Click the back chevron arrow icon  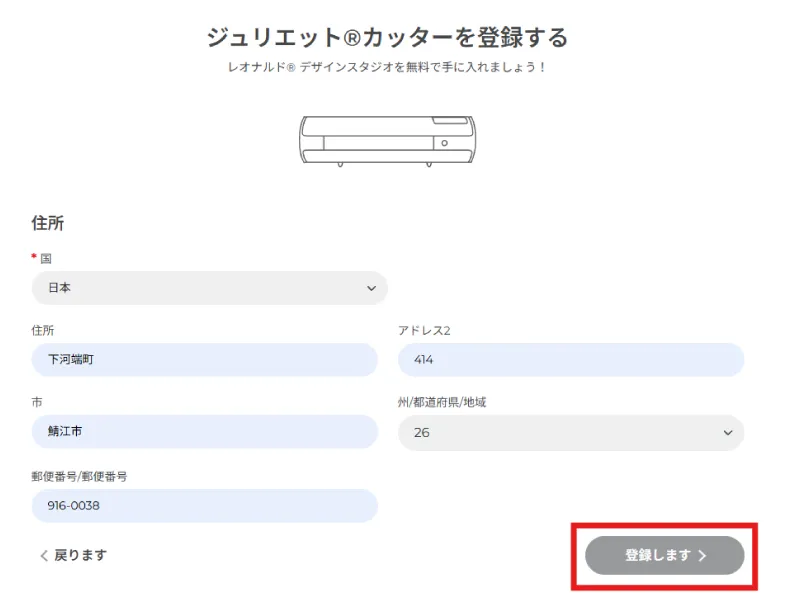(x=44, y=556)
